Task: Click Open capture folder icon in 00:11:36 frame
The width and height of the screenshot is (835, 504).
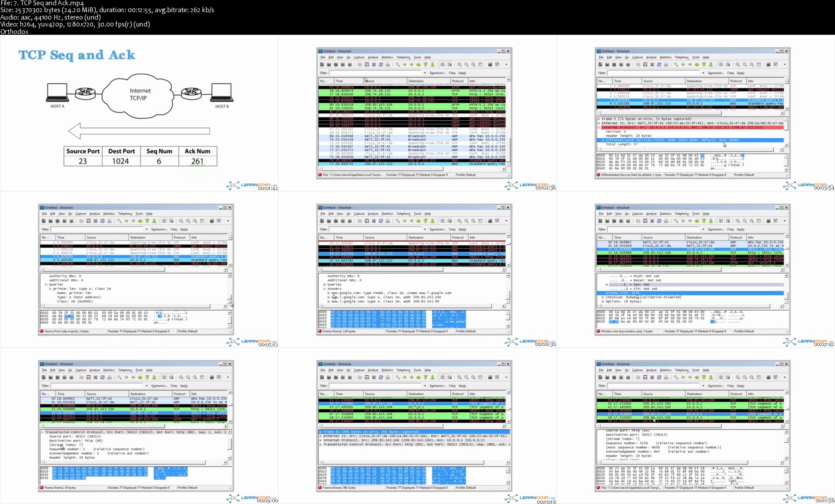Action: [x=638, y=377]
